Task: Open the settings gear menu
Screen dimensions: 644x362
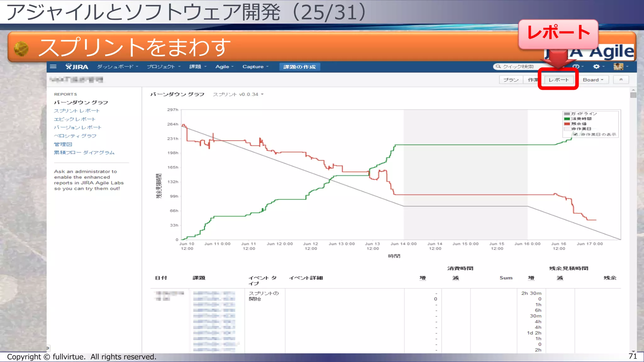Action: pos(598,66)
